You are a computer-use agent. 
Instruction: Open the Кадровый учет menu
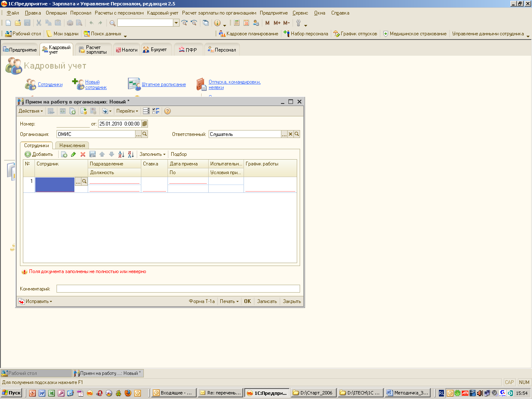point(163,13)
